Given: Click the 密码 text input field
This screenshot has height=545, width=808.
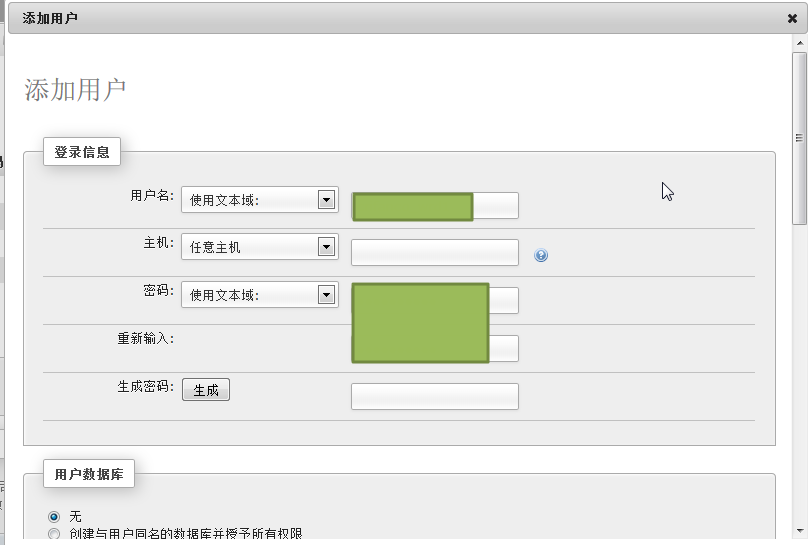Looking at the screenshot, I should (504, 300).
